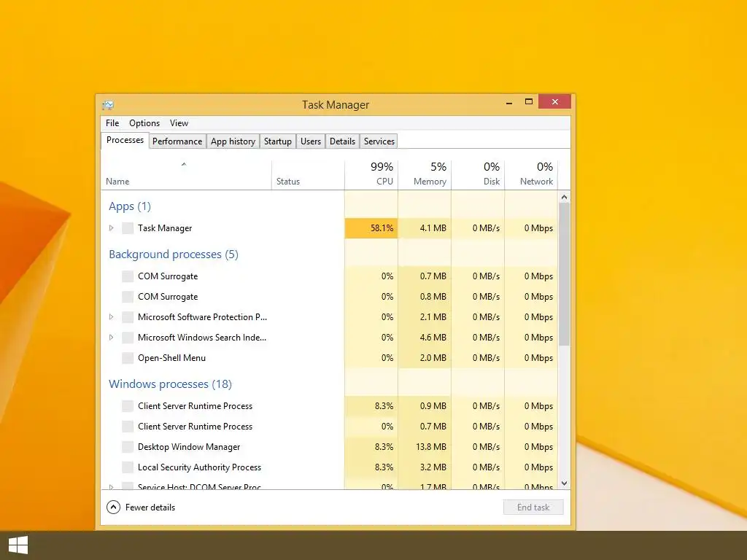The width and height of the screenshot is (747, 560).
Task: Click the Desktop Window Manager process icon
Action: pyautogui.click(x=128, y=447)
